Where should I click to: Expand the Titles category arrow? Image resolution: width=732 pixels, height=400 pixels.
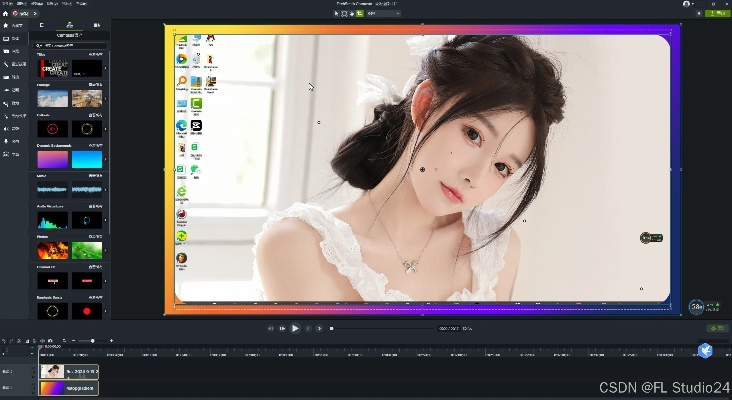tap(107, 68)
